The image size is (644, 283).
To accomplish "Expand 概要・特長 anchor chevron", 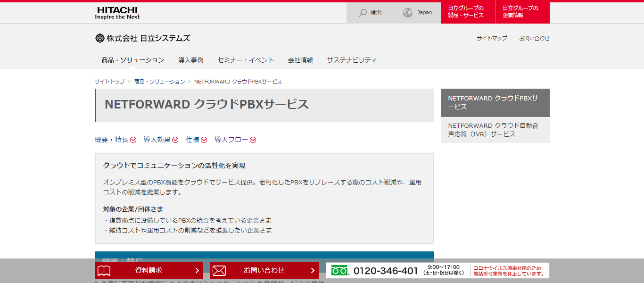I will [133, 140].
